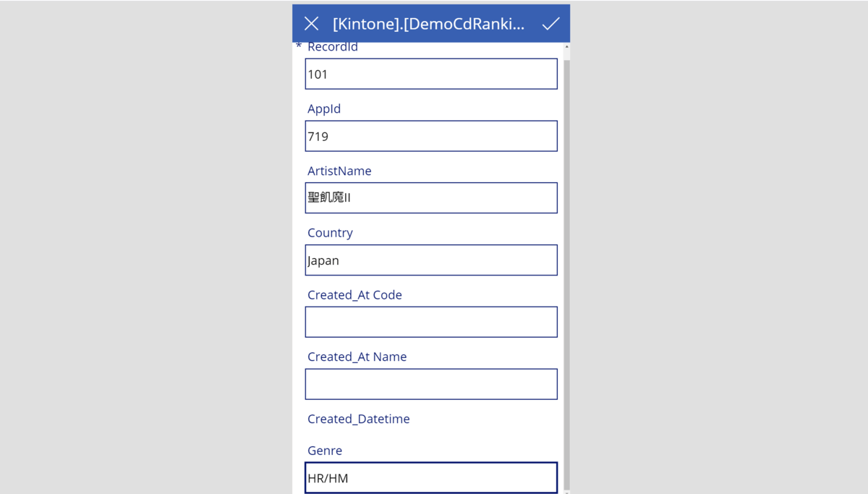Submit the form with the checkmark icon

[x=550, y=24]
